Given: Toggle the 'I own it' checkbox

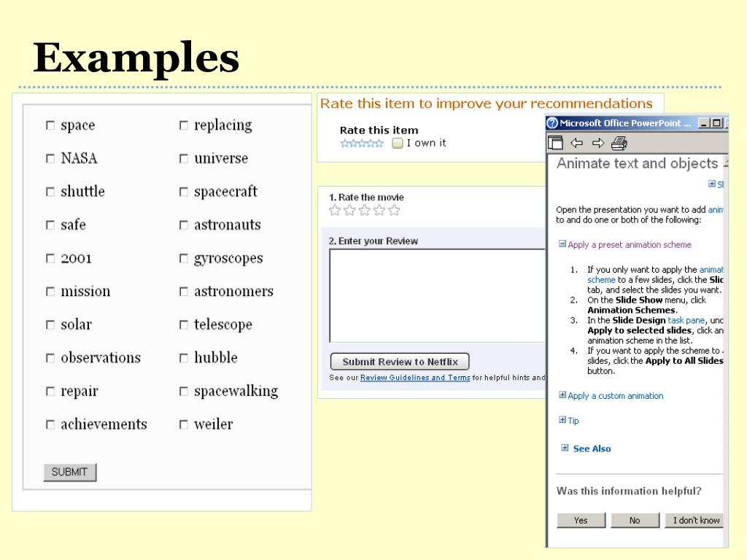Looking at the screenshot, I should (x=398, y=143).
